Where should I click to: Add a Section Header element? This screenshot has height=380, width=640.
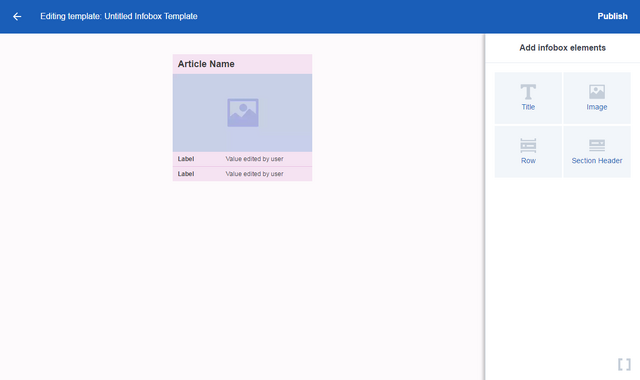click(x=597, y=151)
